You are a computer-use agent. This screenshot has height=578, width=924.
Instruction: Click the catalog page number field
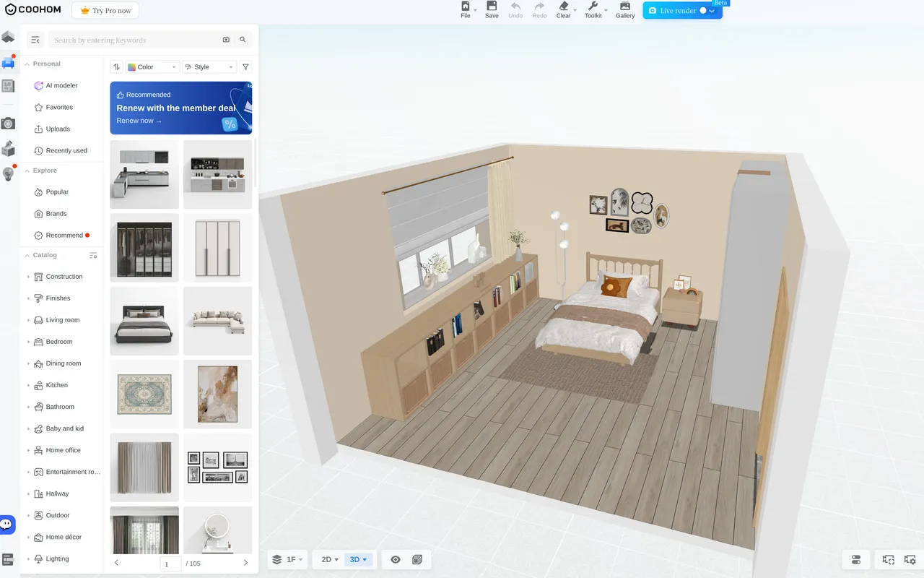tap(170, 564)
